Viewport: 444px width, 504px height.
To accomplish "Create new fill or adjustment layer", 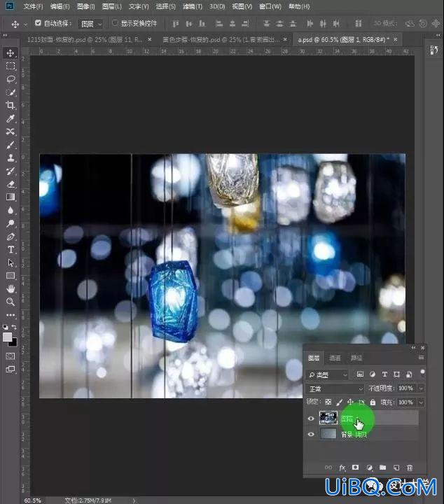I will point(369,468).
